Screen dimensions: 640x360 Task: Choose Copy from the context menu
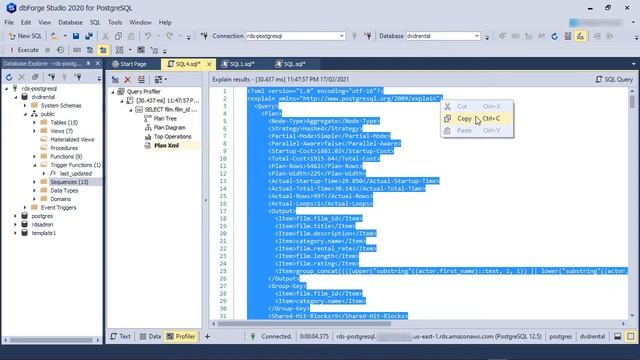pos(477,118)
